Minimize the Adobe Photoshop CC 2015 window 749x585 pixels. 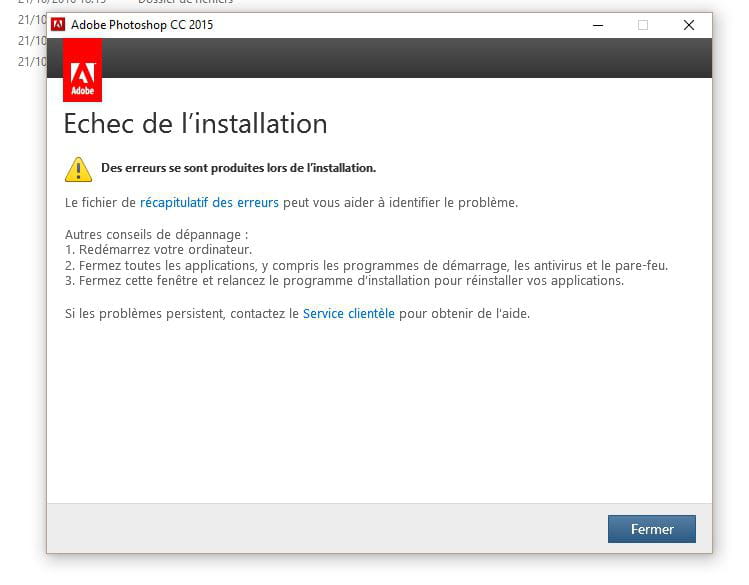coord(598,25)
